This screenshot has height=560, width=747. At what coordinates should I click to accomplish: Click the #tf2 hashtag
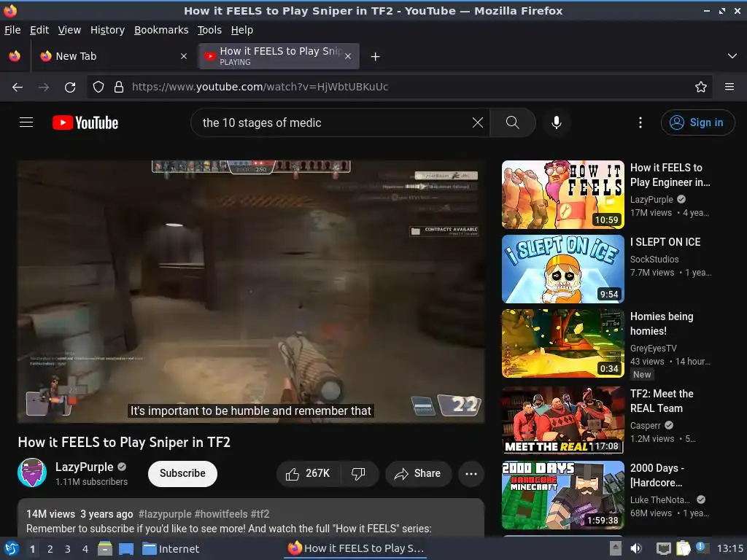point(260,514)
